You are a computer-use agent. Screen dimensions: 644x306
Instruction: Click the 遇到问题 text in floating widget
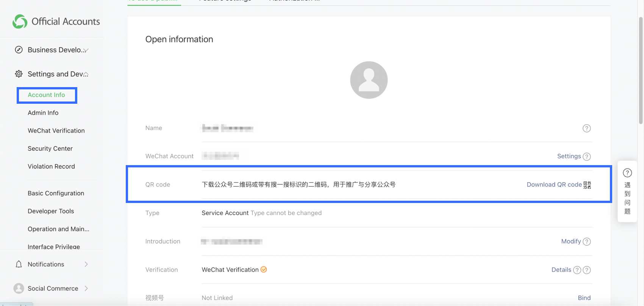tap(627, 198)
